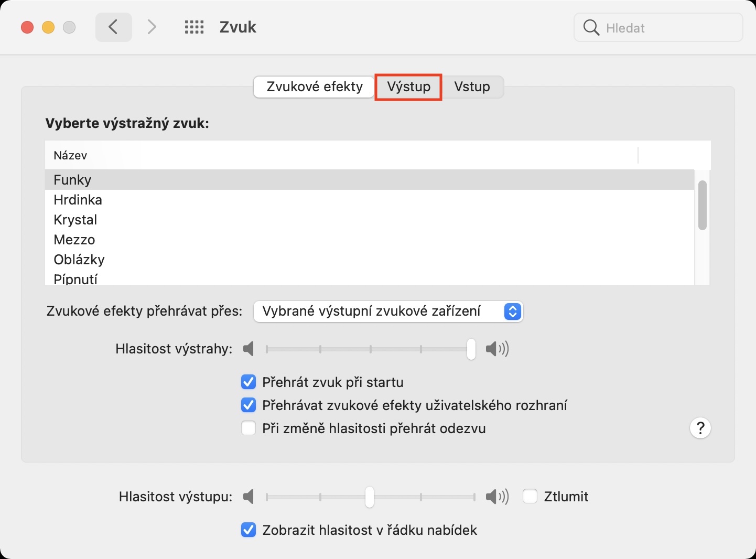The width and height of the screenshot is (756, 559).
Task: Check the Ztlumit mute checkbox
Action: click(x=530, y=496)
